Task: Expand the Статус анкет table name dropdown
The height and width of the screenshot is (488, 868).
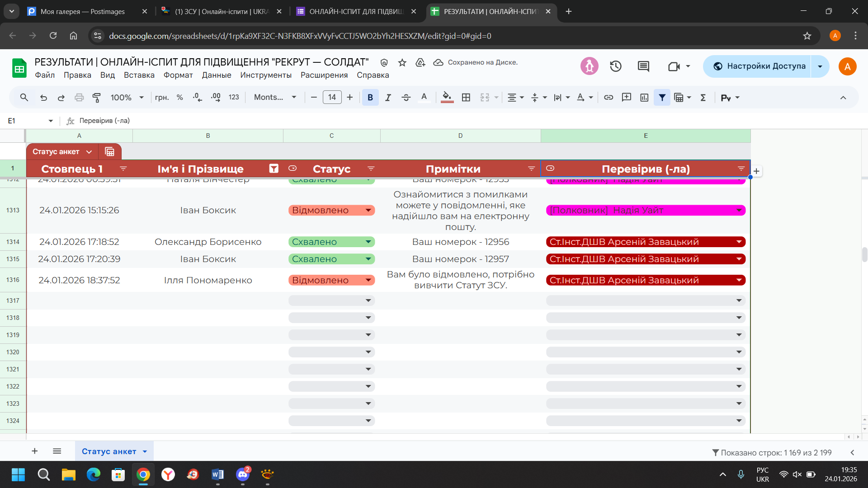Action: 89,152
